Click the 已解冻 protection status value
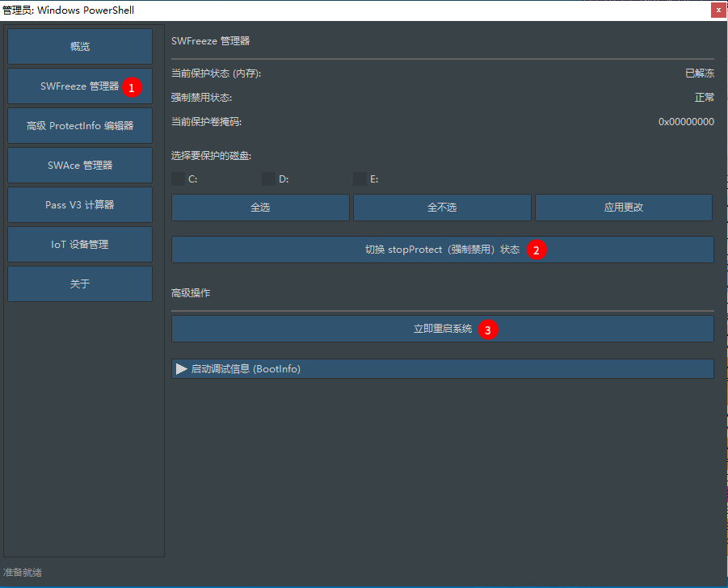The height and width of the screenshot is (588, 728). (x=700, y=73)
